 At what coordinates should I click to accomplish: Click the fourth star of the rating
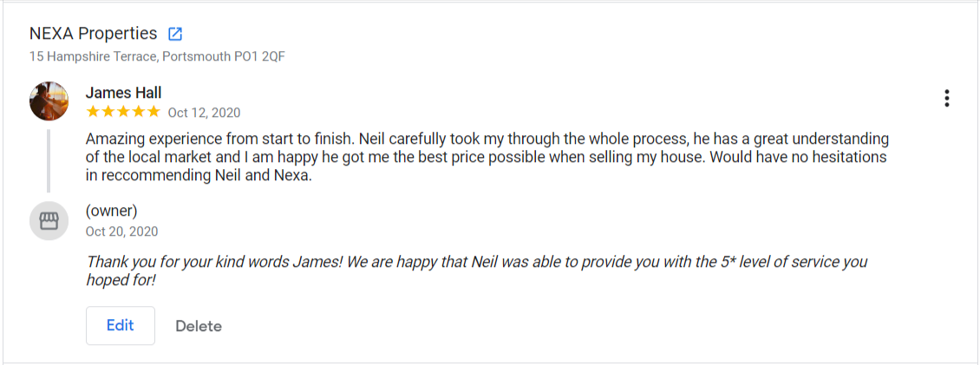[x=139, y=112]
